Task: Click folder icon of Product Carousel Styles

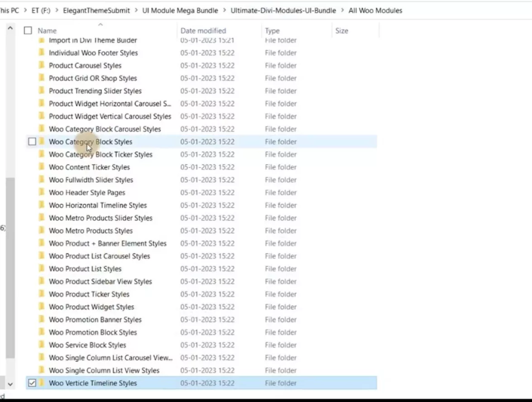Action: pyautogui.click(x=42, y=65)
